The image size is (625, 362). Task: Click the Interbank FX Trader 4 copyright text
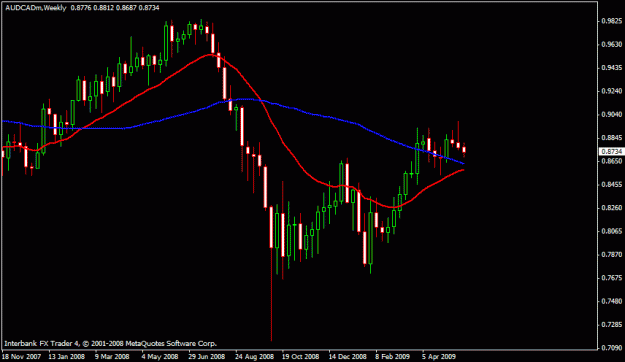coord(110,343)
